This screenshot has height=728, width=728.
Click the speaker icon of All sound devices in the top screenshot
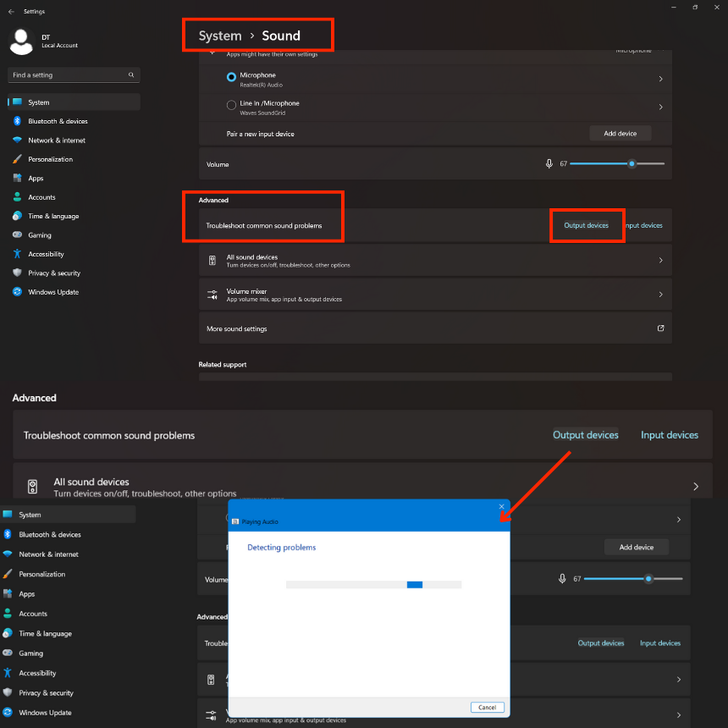[212, 261]
